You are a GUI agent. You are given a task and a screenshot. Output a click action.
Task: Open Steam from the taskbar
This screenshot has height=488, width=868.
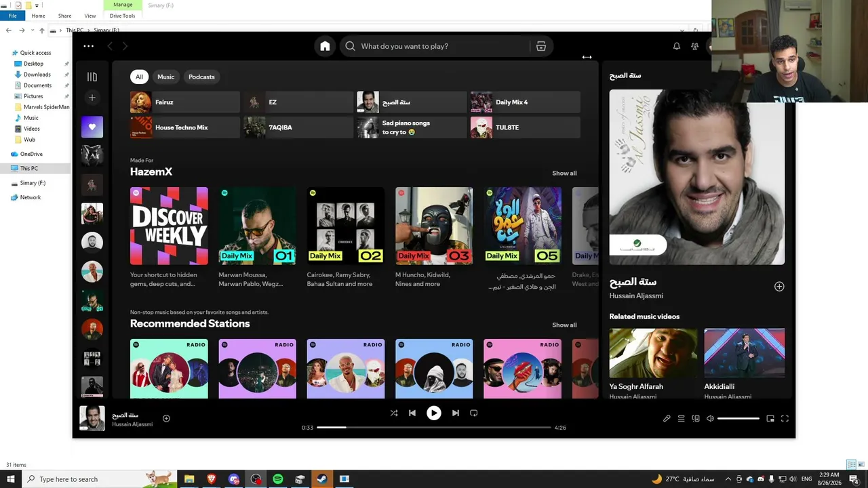pos(322,479)
